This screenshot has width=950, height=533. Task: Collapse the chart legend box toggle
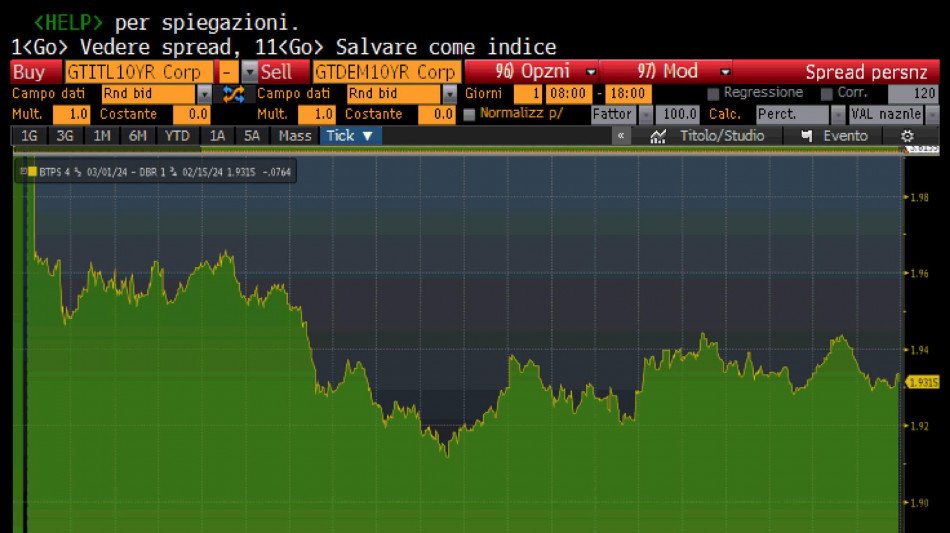(23, 171)
